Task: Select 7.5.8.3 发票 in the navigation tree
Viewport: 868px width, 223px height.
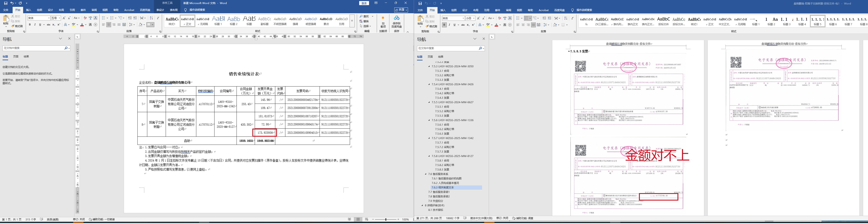Action: (x=442, y=170)
